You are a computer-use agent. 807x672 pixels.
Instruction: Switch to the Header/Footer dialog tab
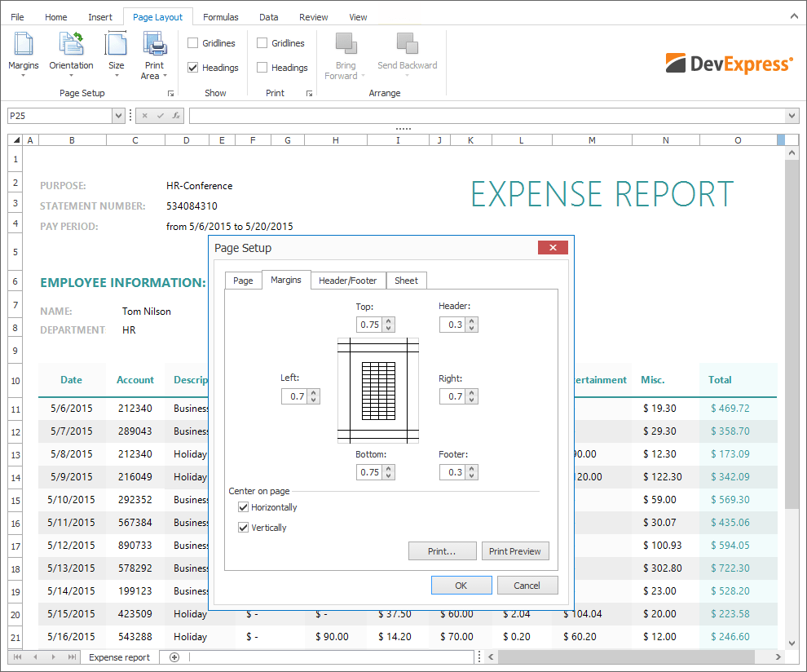pyautogui.click(x=348, y=281)
